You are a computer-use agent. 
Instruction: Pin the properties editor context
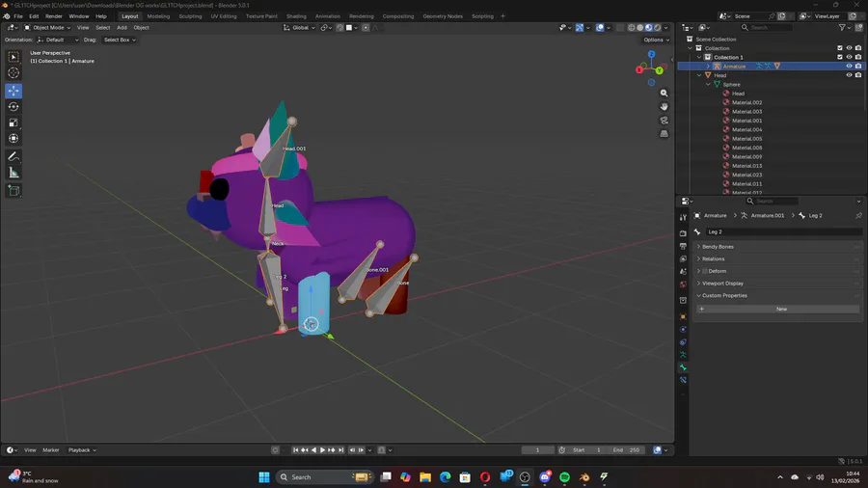click(x=858, y=216)
